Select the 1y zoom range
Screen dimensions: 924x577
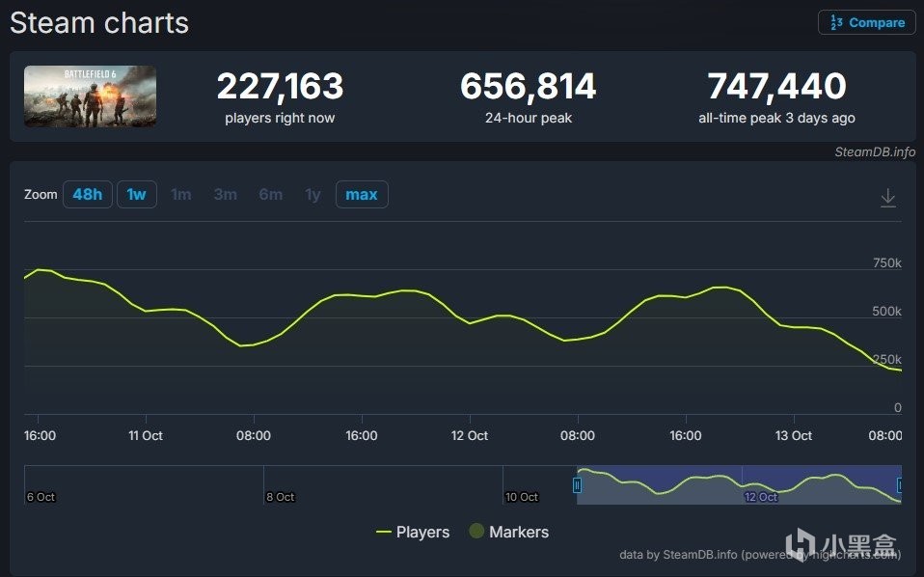313,195
